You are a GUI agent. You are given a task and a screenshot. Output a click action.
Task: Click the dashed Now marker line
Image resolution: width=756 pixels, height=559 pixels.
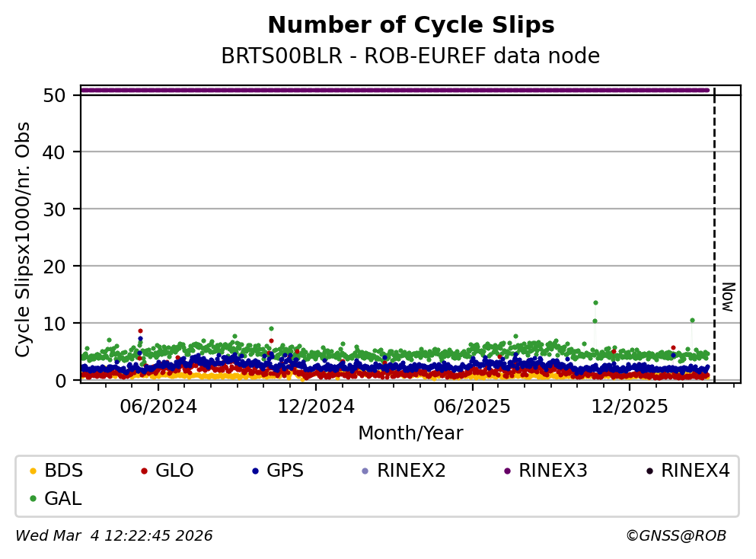(x=714, y=228)
